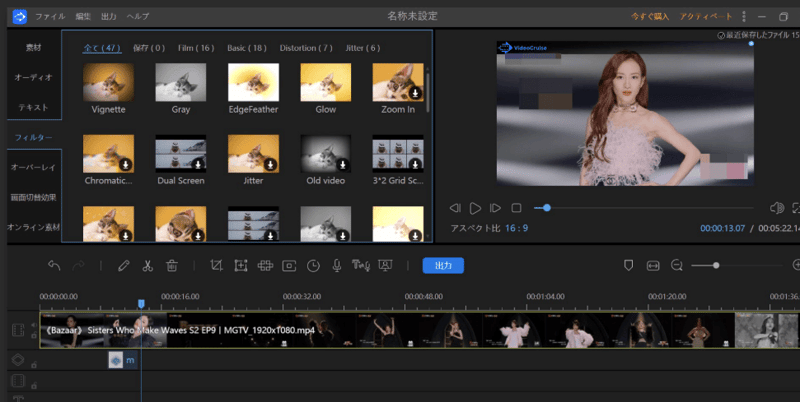Select the crop tool in toolbar

pyautogui.click(x=216, y=266)
